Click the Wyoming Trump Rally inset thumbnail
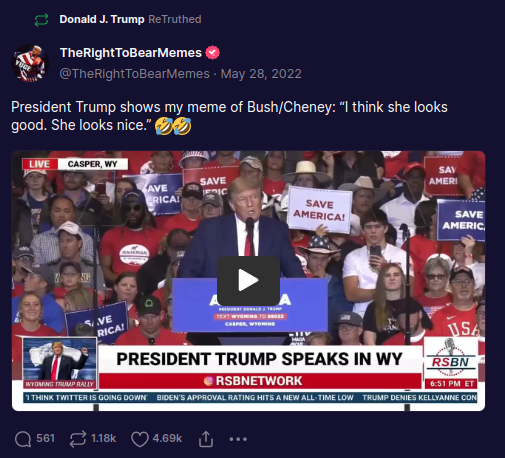Screen dimensions: 505x458 click(60, 363)
